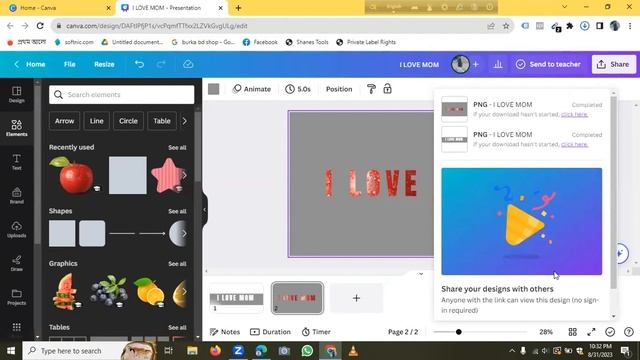
Task: Click See all for Graphics
Action: click(177, 264)
